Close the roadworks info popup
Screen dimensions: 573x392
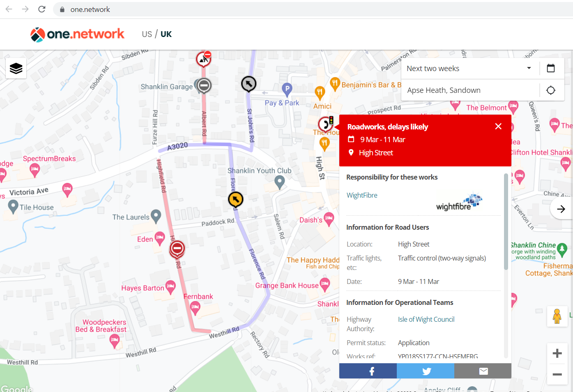[498, 127]
